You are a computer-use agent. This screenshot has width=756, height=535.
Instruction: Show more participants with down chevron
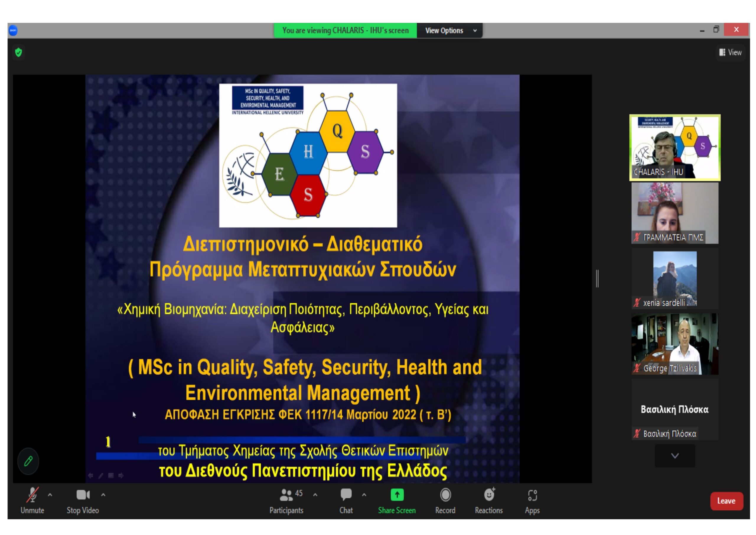(675, 455)
